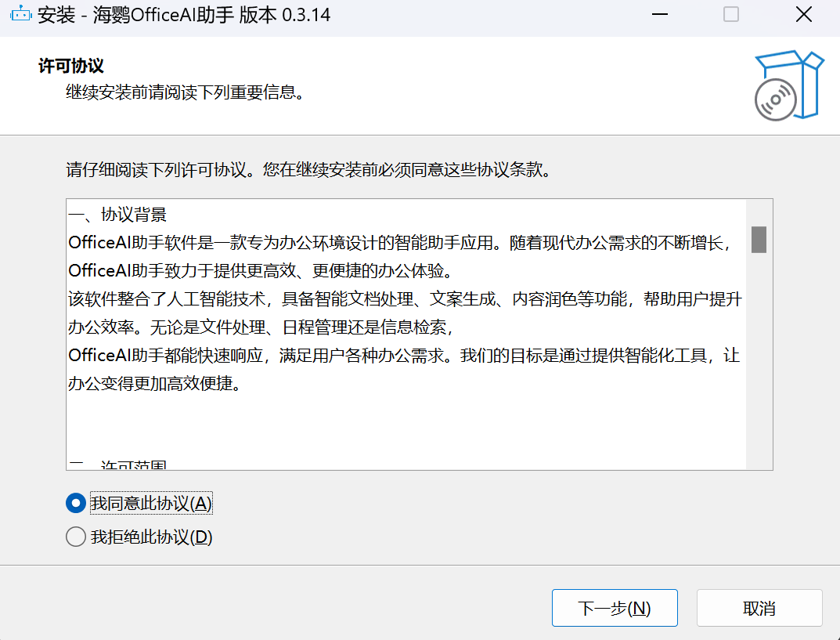The width and height of the screenshot is (840, 640).
Task: Click the 一、协议背景 heading in license text
Action: pos(117,215)
